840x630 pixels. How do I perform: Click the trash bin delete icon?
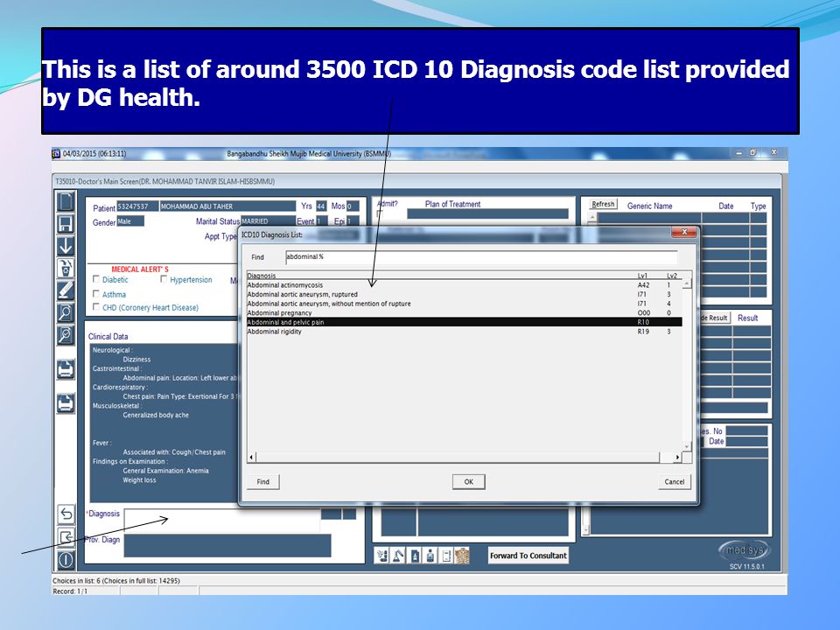point(66,269)
